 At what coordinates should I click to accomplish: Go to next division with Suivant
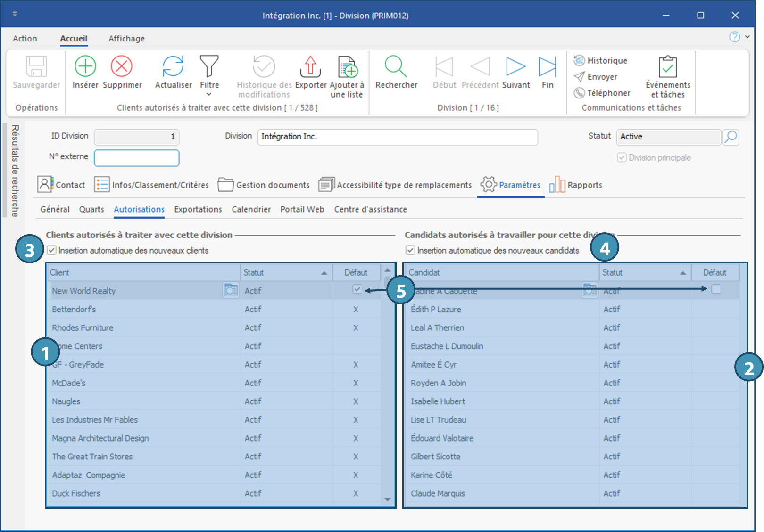515,66
